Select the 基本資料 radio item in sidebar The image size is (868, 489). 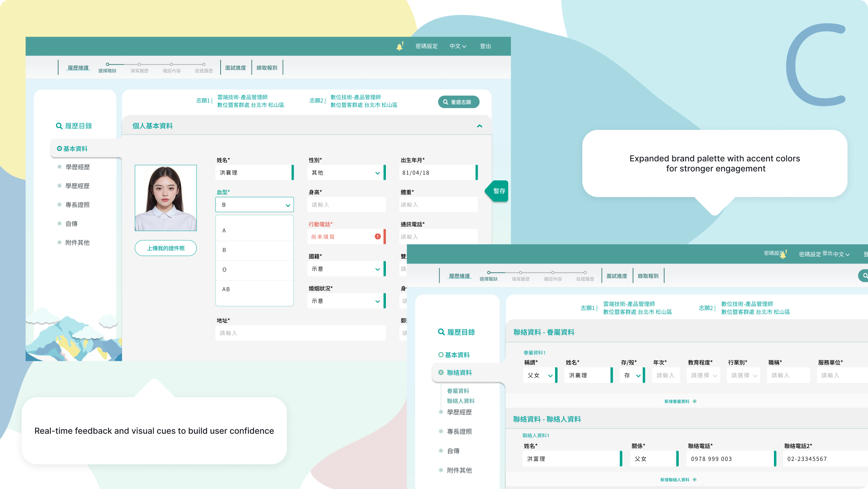pos(59,148)
